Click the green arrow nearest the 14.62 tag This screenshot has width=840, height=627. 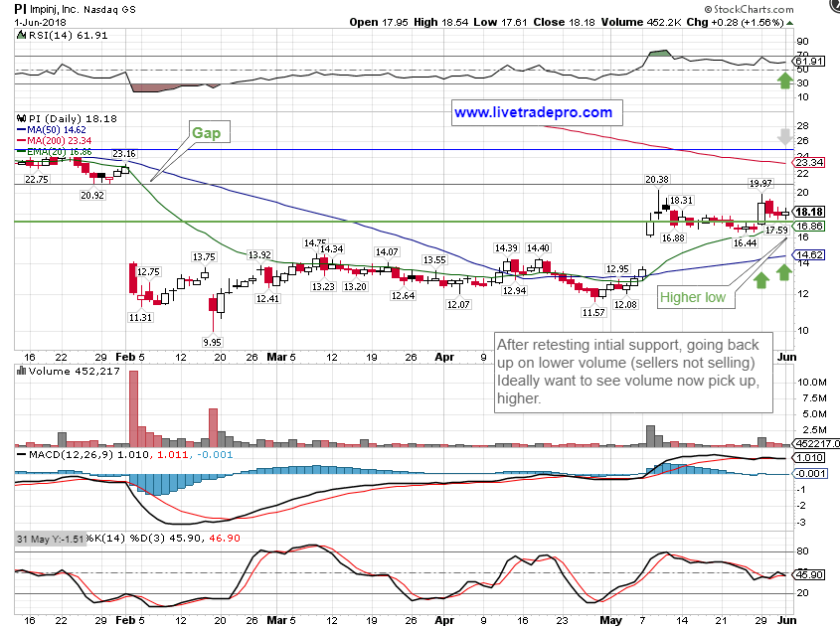(785, 270)
